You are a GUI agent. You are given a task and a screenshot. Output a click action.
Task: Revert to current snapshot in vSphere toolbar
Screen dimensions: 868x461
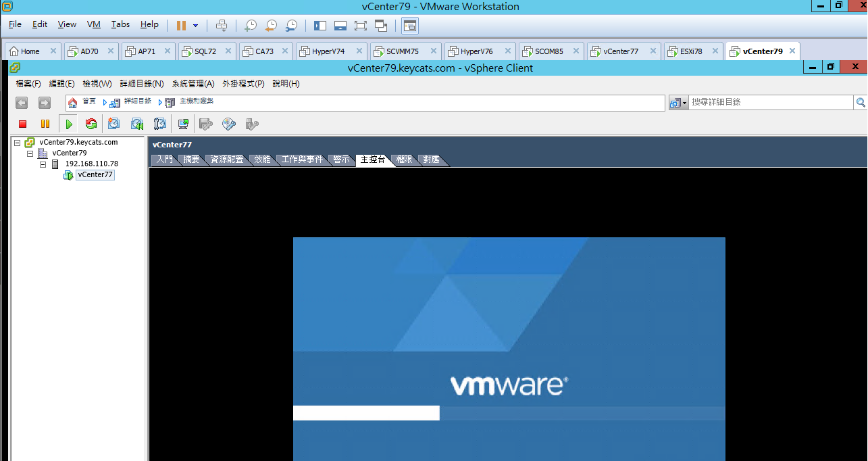[137, 124]
